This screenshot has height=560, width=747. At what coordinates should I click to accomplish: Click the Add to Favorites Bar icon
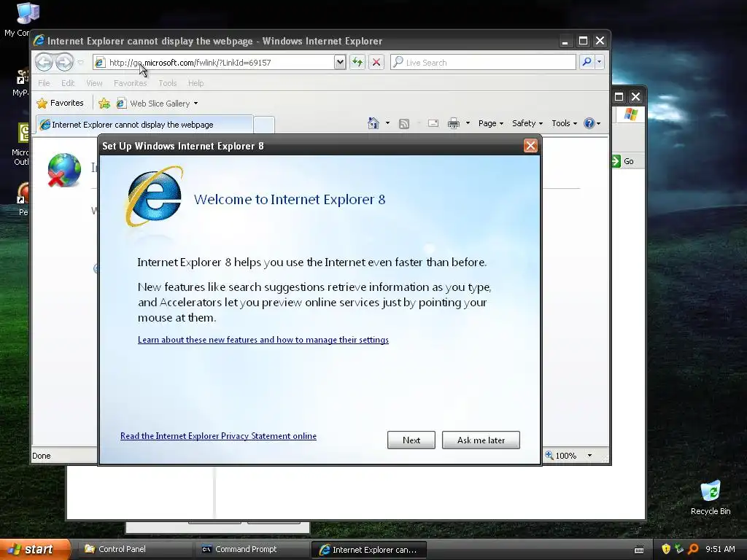pos(104,104)
